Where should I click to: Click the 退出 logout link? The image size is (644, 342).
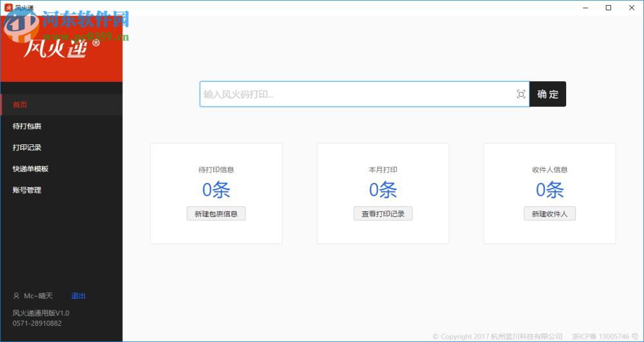79,296
